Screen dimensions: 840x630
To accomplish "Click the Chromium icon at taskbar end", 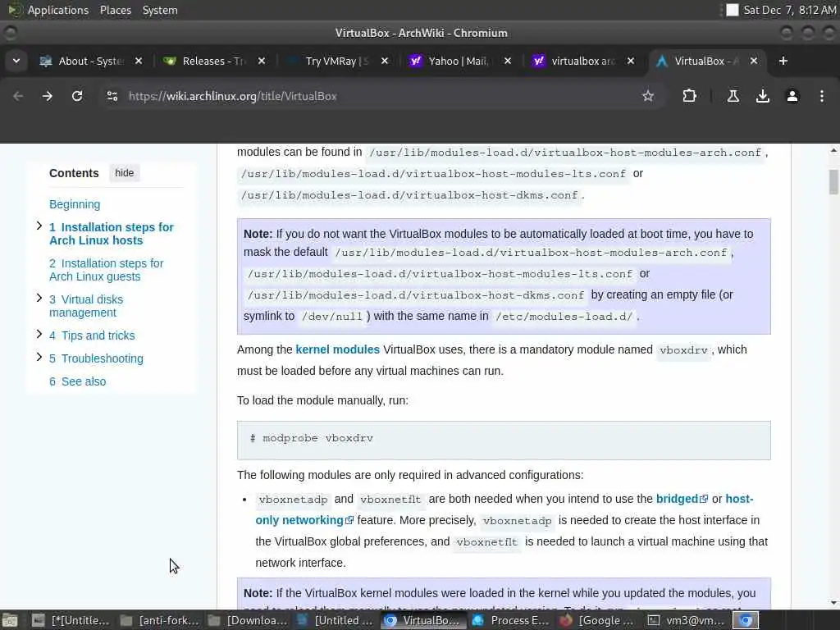I will pyautogui.click(x=746, y=620).
